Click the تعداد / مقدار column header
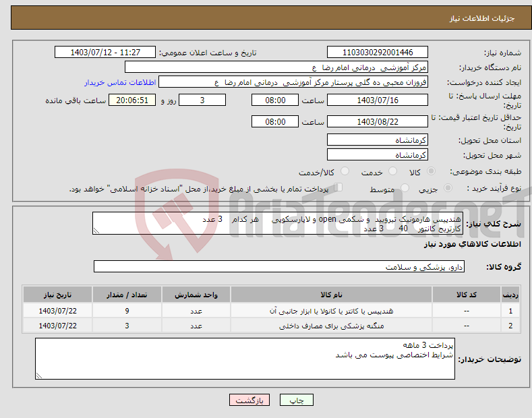Screen dimensions: 532x418 127,295
